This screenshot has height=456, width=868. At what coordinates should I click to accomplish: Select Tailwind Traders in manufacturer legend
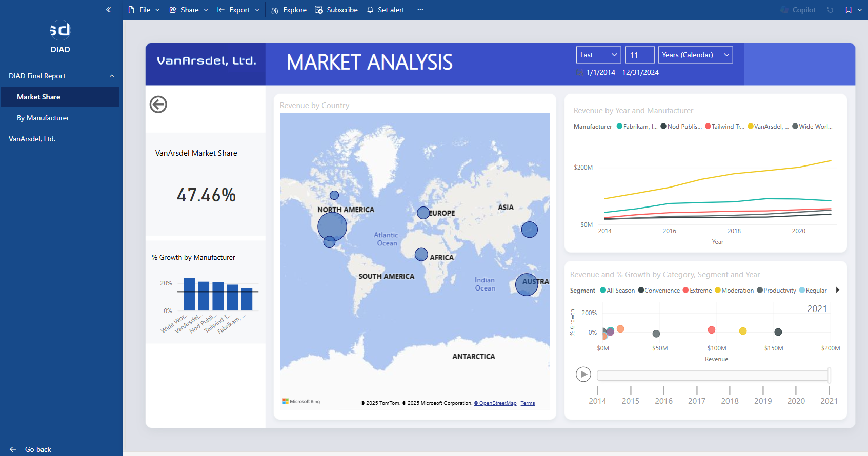point(725,127)
